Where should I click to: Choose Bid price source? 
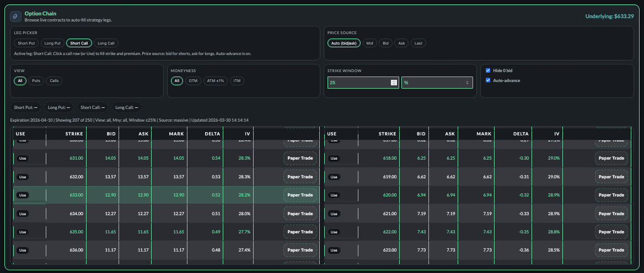point(385,43)
